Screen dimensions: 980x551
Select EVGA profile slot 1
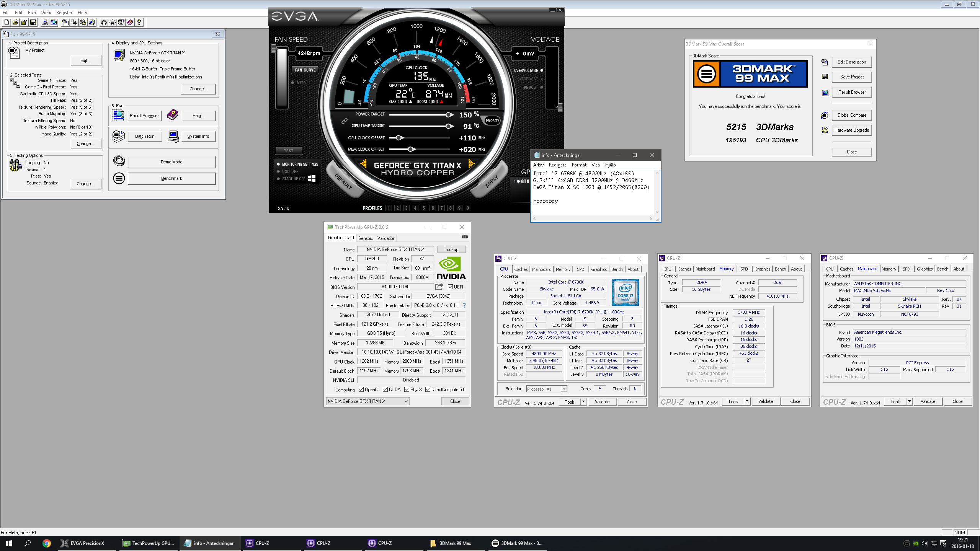389,208
